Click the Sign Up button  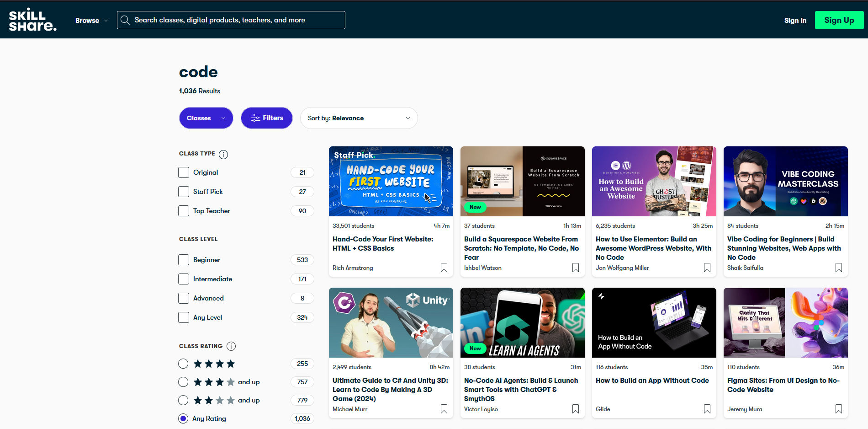(839, 20)
